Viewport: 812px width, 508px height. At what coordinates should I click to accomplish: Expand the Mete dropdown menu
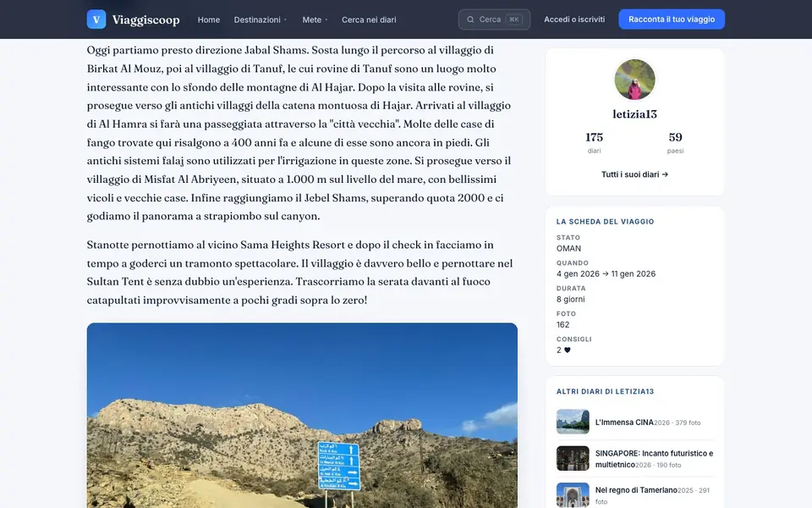pos(315,19)
